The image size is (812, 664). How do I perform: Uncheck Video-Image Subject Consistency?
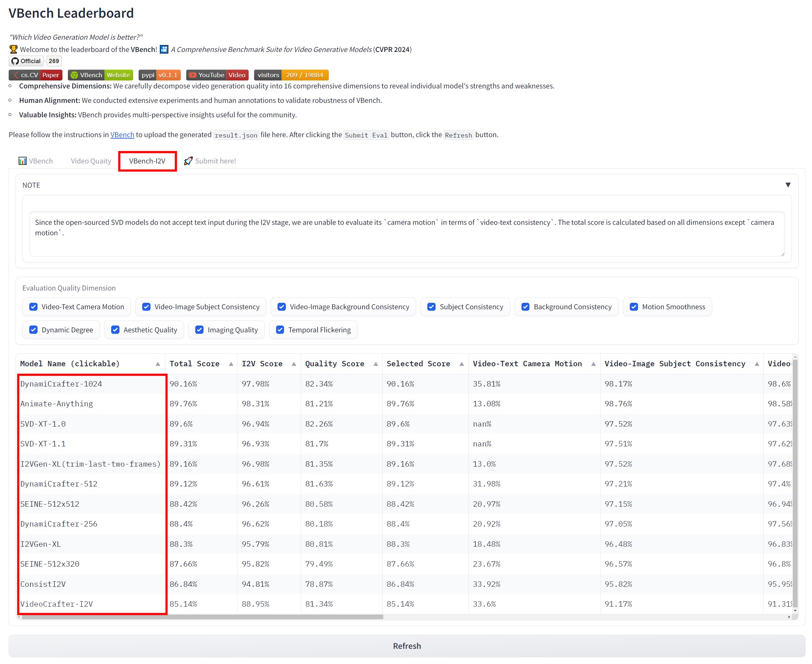[x=146, y=307]
